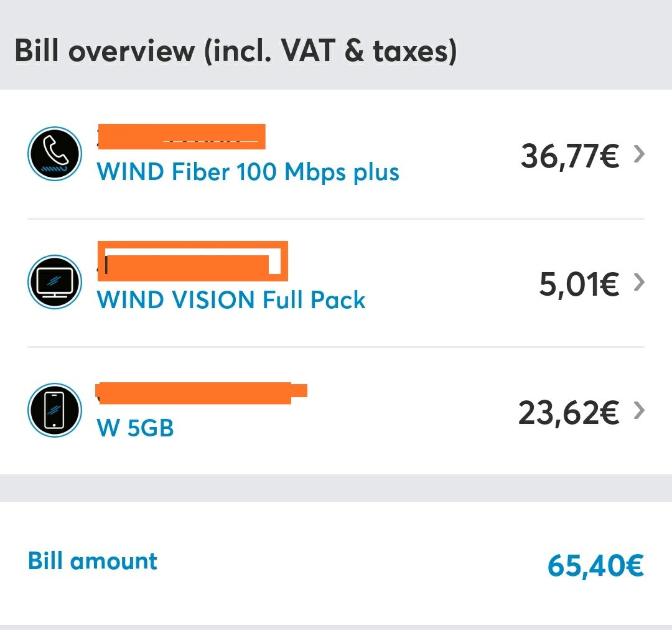Tap the redacted number above WIND VISION
The height and width of the screenshot is (630, 672).
tap(192, 261)
